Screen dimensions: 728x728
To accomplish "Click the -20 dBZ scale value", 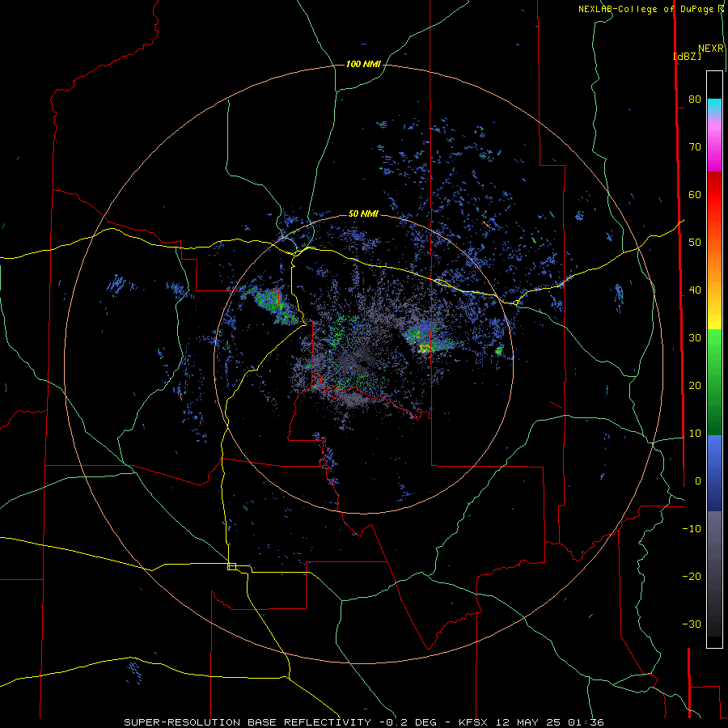I will coord(692,576).
